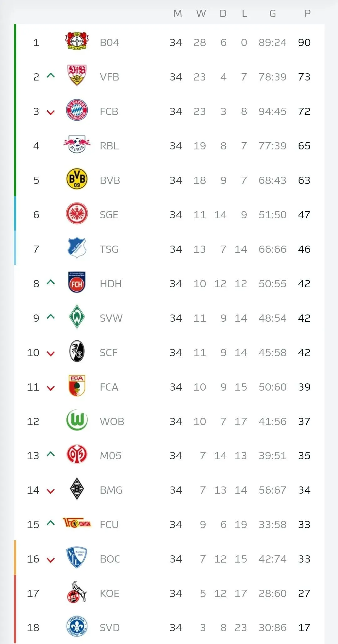
Task: Click the red down arrow beside FCB
Action: [51, 112]
